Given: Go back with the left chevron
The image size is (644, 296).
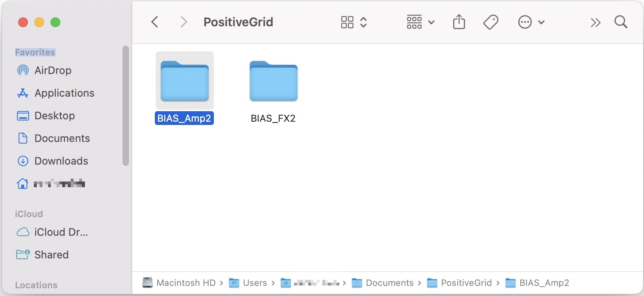Looking at the screenshot, I should click(x=155, y=22).
